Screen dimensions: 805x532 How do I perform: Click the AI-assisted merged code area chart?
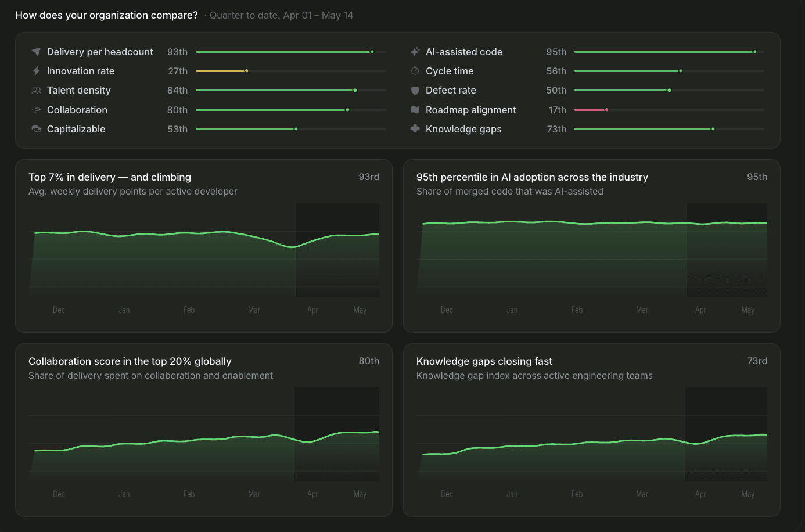(x=592, y=250)
